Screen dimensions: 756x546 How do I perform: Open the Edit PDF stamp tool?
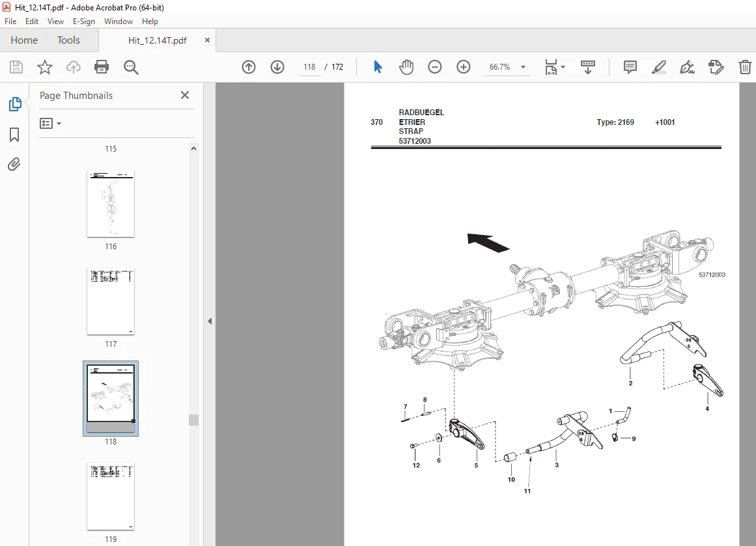(x=716, y=67)
